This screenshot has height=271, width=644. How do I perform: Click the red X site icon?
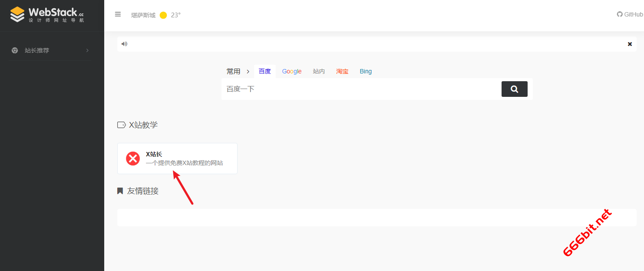133,159
